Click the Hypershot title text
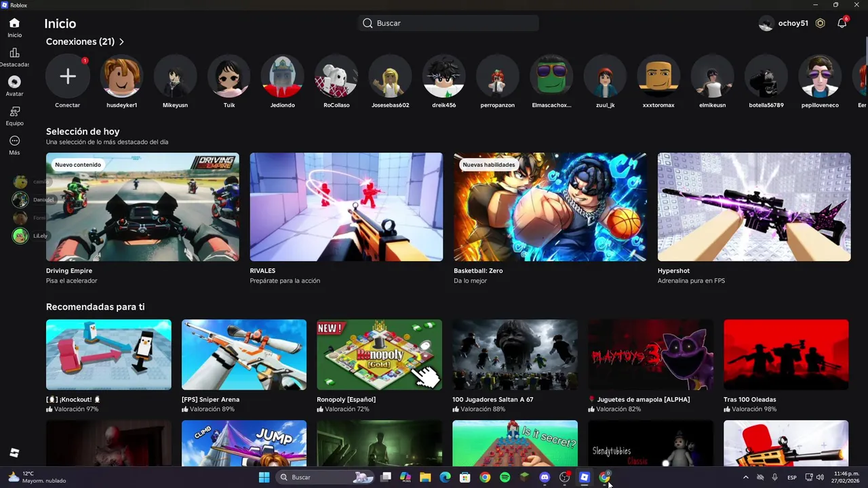 point(673,270)
